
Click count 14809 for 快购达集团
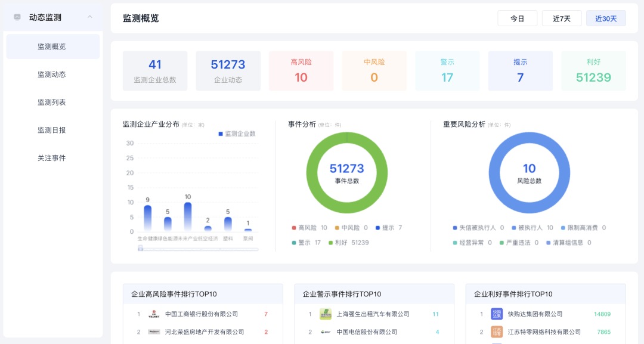[602, 314]
